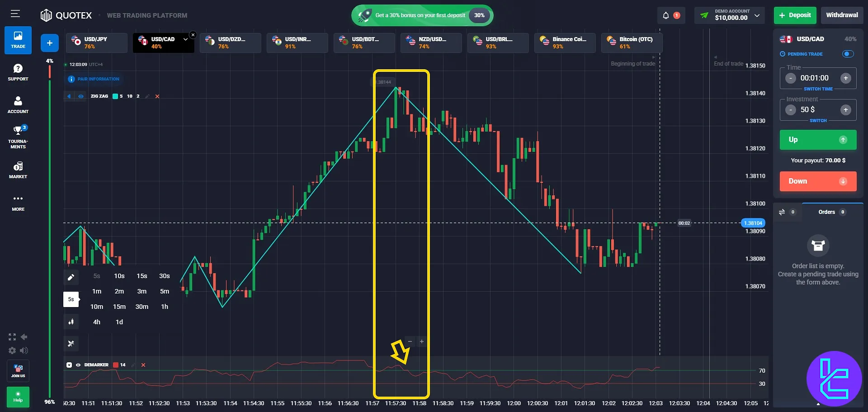Remove the Zig Zag indicator

tap(157, 96)
